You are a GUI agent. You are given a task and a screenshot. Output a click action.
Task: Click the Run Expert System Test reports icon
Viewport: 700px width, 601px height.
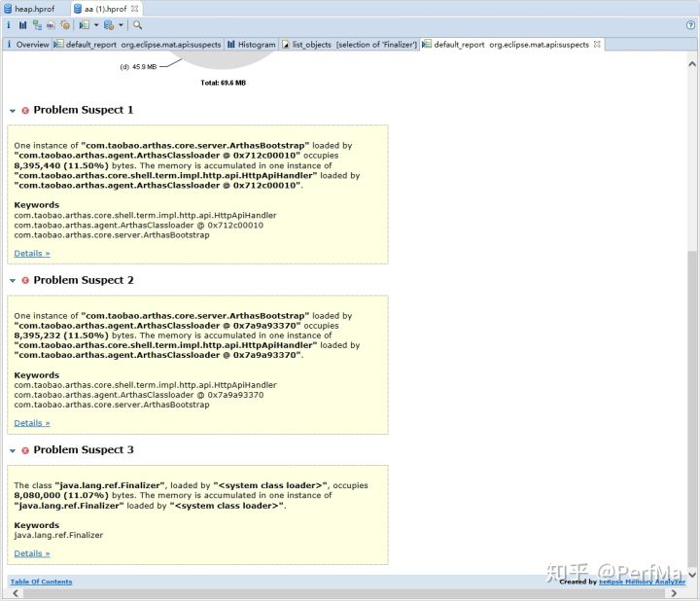point(85,25)
